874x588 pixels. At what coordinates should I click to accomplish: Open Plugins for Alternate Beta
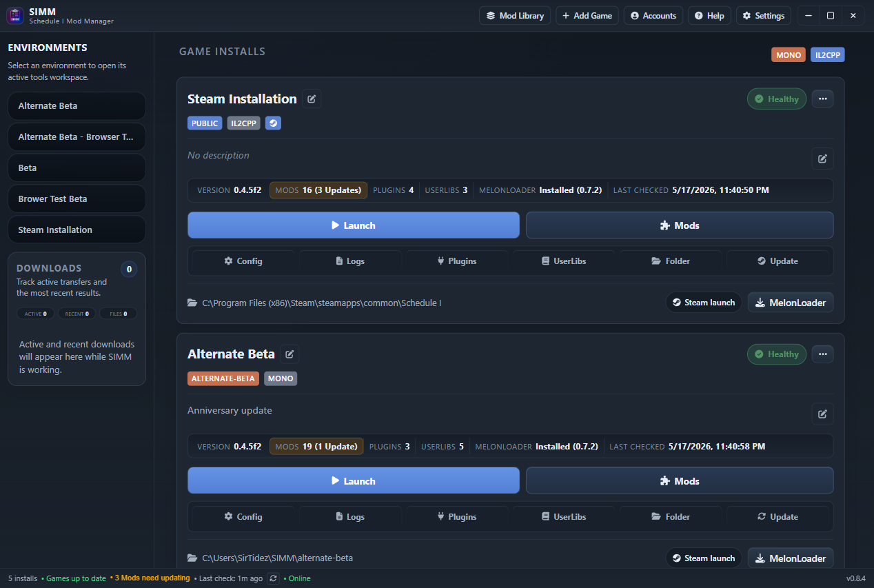[456, 516]
